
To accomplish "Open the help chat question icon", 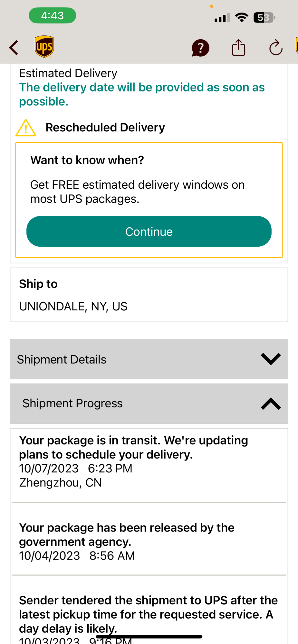I will pos(200,48).
